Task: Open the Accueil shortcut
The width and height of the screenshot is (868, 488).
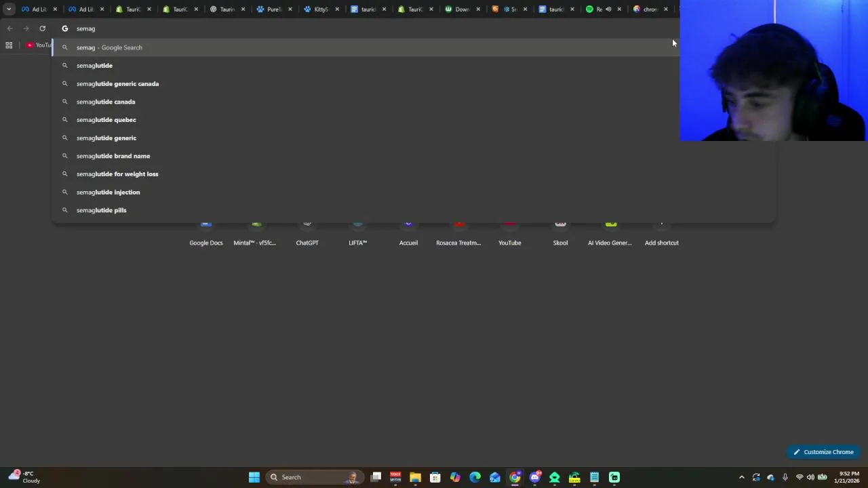Action: [408, 234]
